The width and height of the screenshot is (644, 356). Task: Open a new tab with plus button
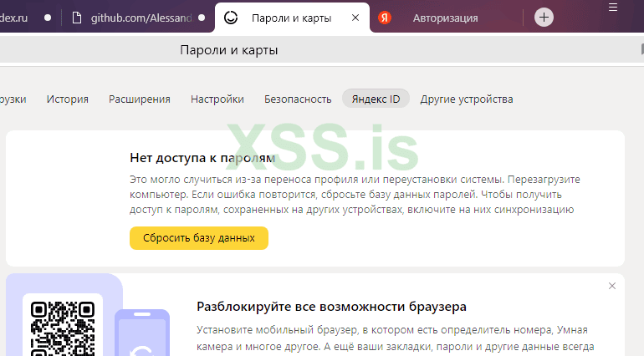pyautogui.click(x=544, y=18)
